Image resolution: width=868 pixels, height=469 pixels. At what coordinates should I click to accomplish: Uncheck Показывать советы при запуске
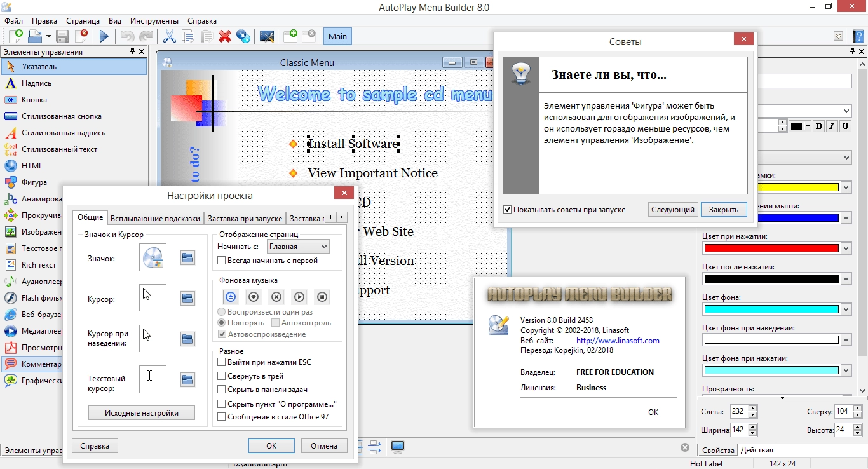pos(507,209)
